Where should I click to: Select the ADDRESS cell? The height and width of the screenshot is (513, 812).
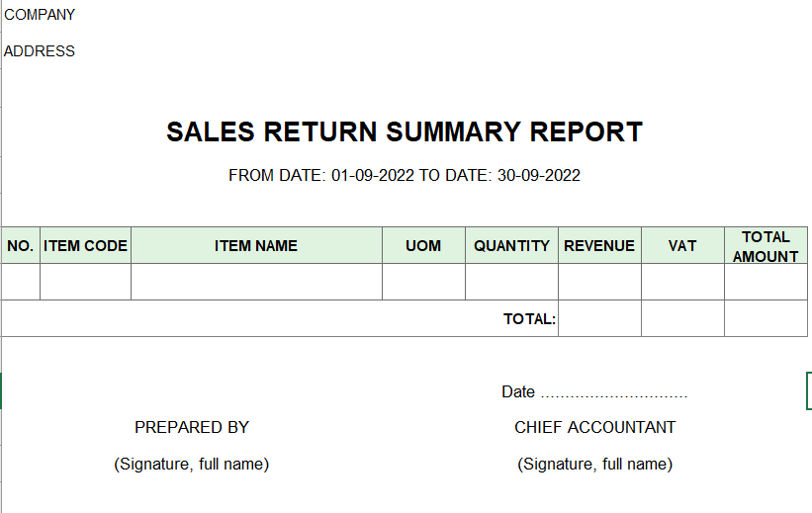pyautogui.click(x=40, y=51)
